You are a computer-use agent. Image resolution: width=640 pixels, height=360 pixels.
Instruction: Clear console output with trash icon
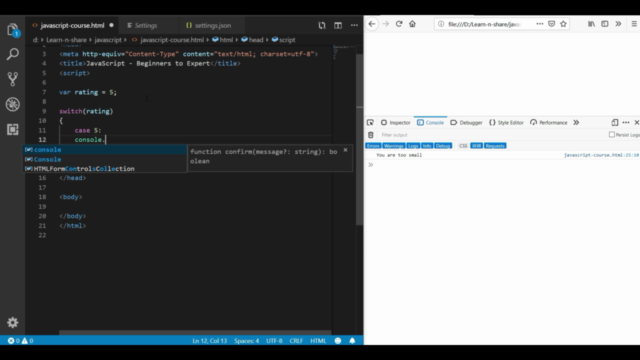click(x=371, y=135)
